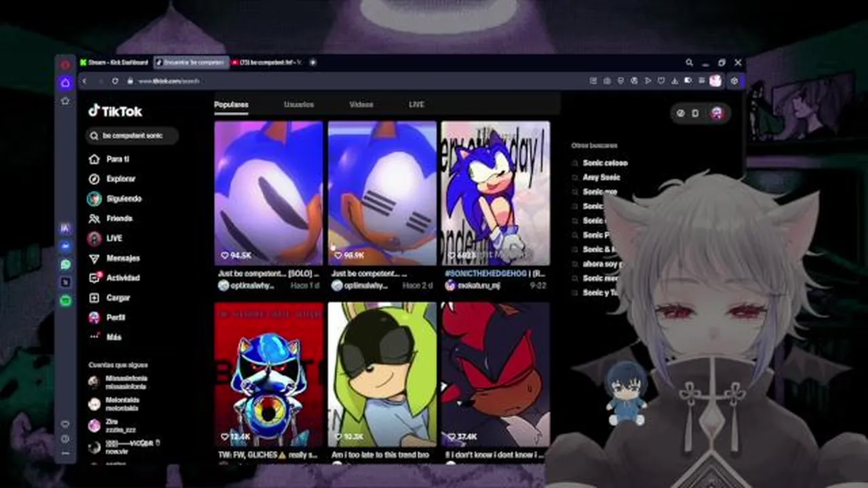Play first 'Just be competent... [SOLO]' video

pyautogui.click(x=269, y=193)
